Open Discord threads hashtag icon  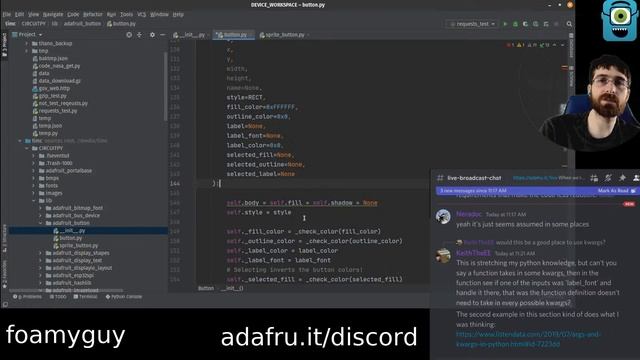point(594,178)
